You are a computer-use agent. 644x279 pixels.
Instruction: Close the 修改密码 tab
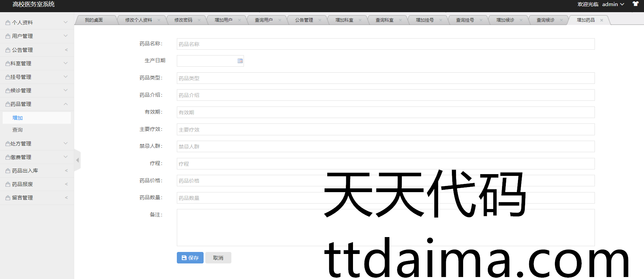(x=199, y=20)
